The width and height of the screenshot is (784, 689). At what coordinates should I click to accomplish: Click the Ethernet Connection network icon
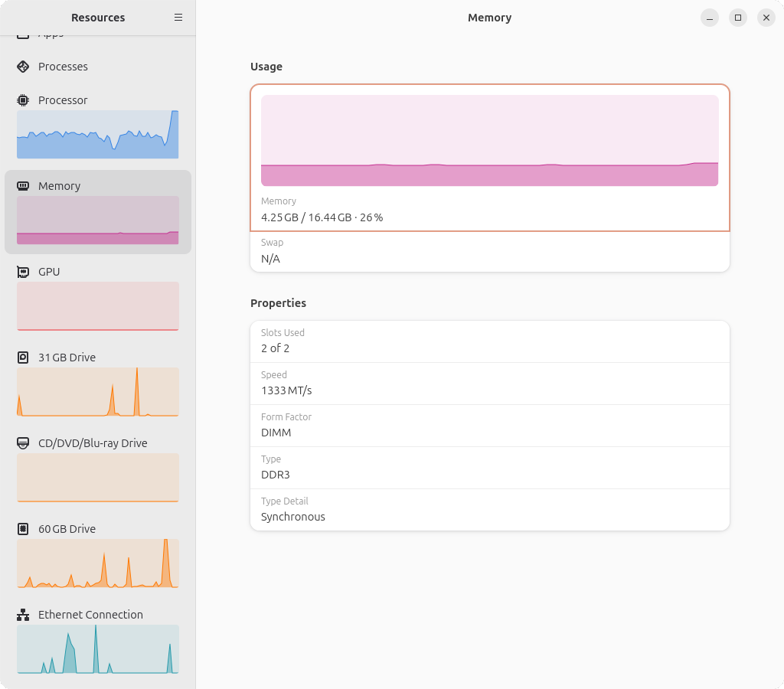[x=23, y=615]
